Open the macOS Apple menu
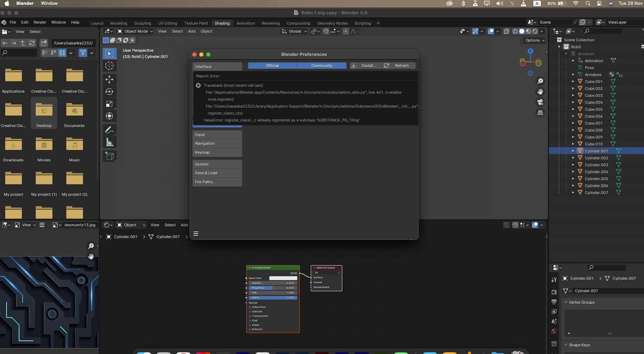The width and height of the screenshot is (644, 354). tap(7, 3)
